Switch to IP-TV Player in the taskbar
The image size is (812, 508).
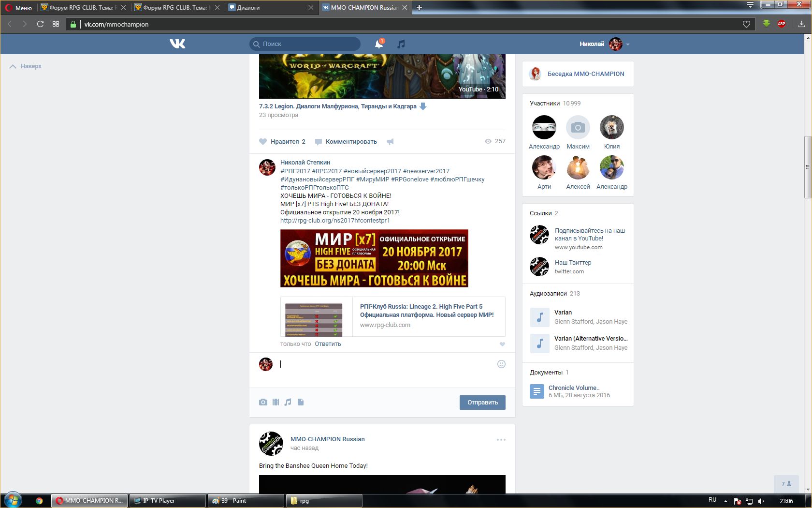[168, 501]
